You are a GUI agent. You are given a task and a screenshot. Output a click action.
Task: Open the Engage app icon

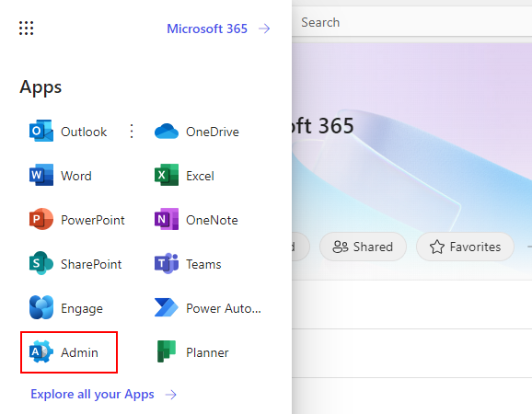(41, 307)
